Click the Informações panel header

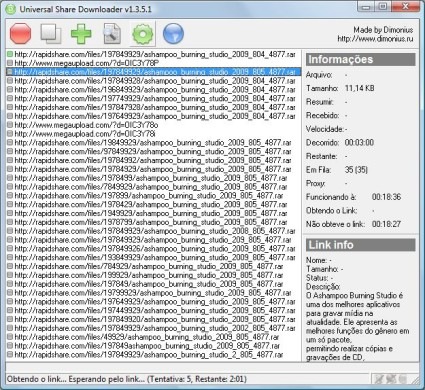pyautogui.click(x=361, y=59)
